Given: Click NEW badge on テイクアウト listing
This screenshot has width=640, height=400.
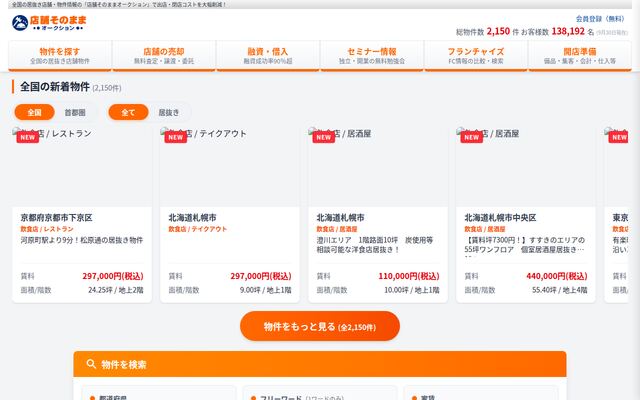Looking at the screenshot, I should 176,138.
